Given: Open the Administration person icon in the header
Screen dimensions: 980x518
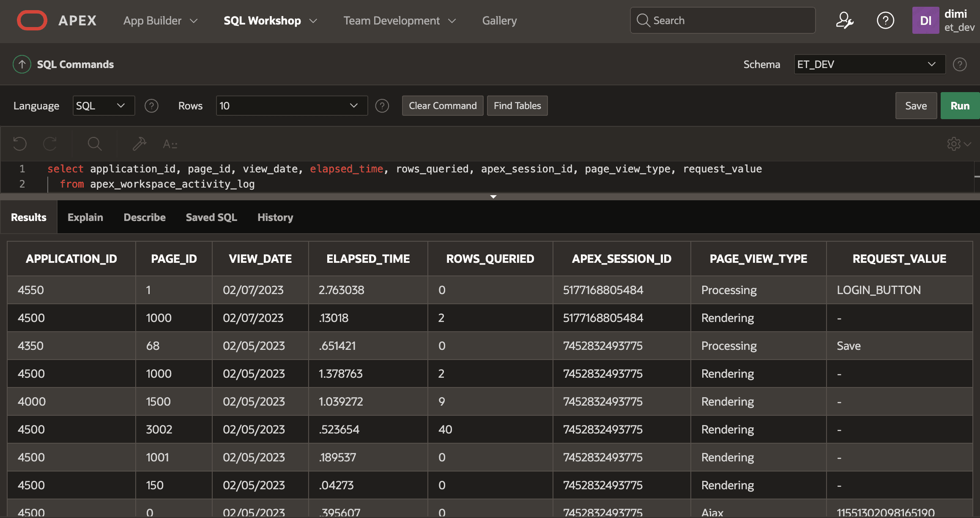Looking at the screenshot, I should click(x=846, y=20).
